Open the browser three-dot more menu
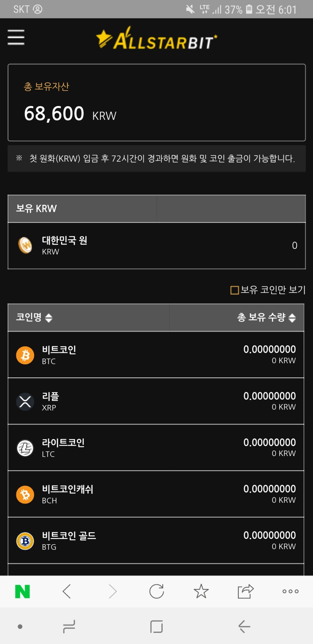The width and height of the screenshot is (313, 644). point(290,591)
